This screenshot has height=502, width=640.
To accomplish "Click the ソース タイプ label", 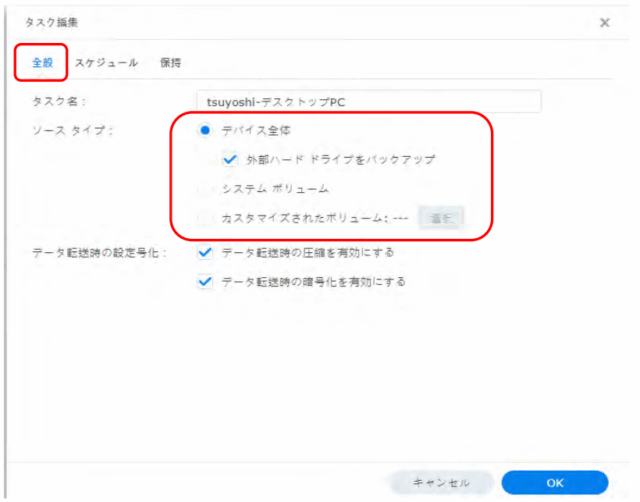I will 70,131.
